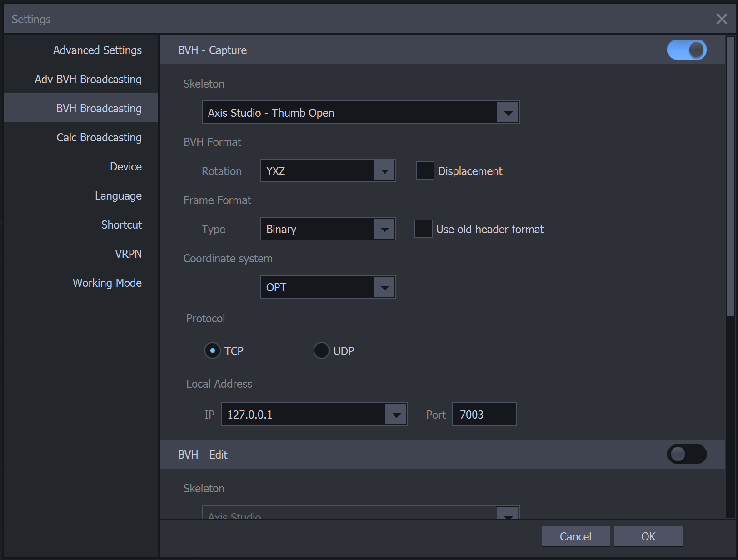Open Shortcut settings page

coord(81,225)
